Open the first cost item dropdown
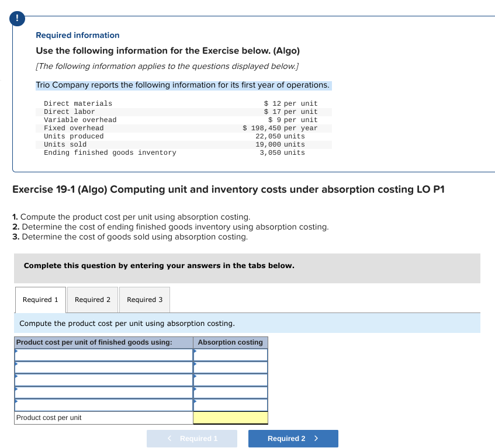The image size is (495, 448). pos(103,354)
